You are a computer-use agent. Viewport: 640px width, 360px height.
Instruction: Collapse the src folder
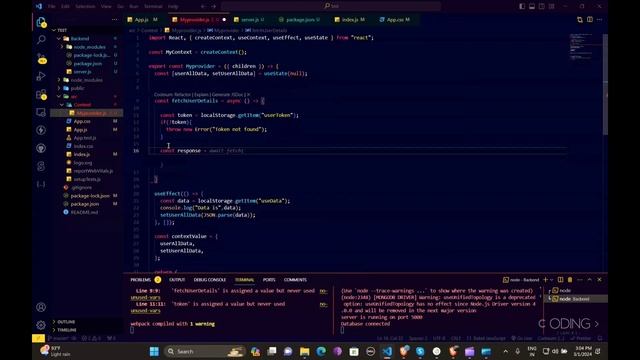click(74, 97)
